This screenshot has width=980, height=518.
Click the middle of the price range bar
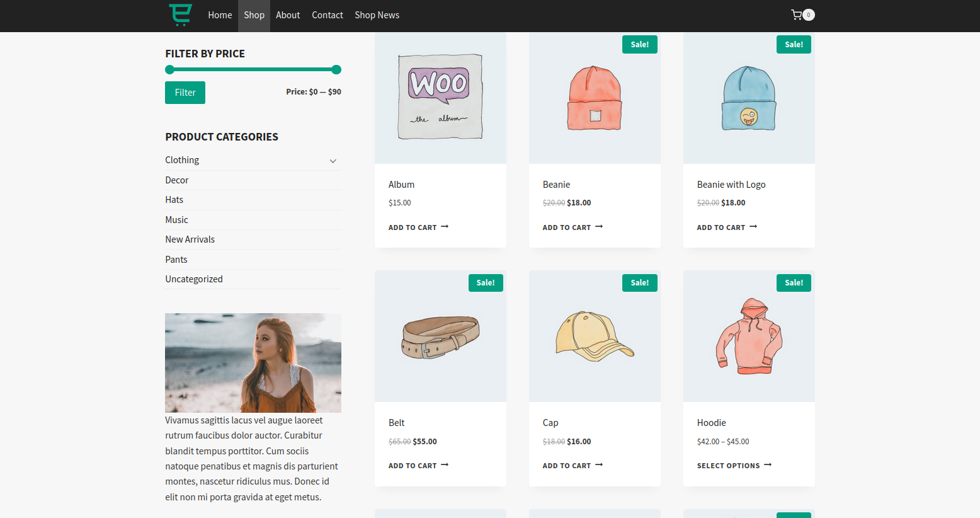253,69
